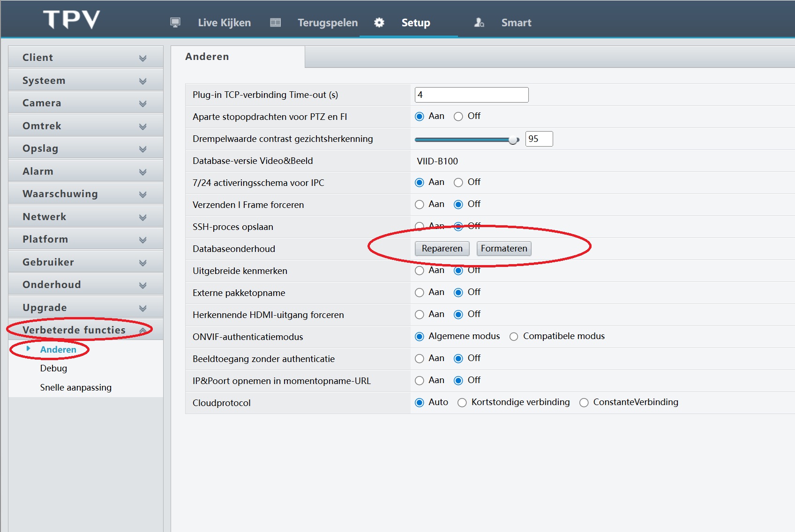Viewport: 795px width, 532px height.
Task: Click the Smart person icon
Action: pos(479,22)
